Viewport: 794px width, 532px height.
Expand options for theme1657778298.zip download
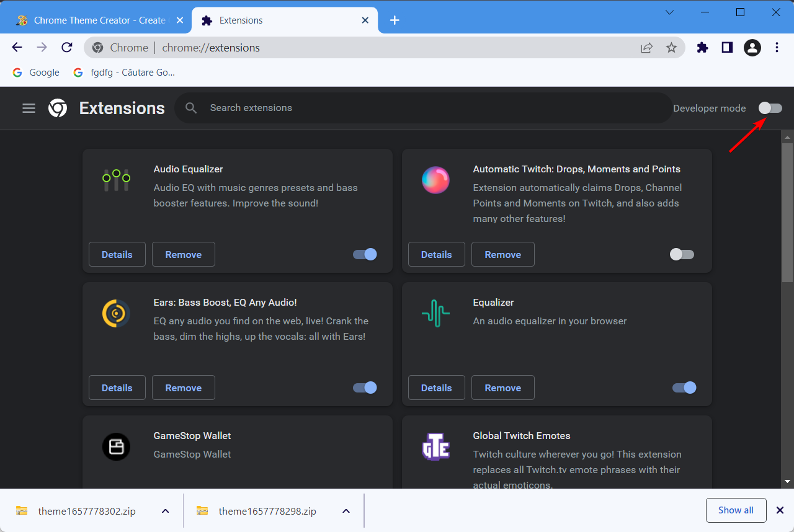click(x=346, y=511)
